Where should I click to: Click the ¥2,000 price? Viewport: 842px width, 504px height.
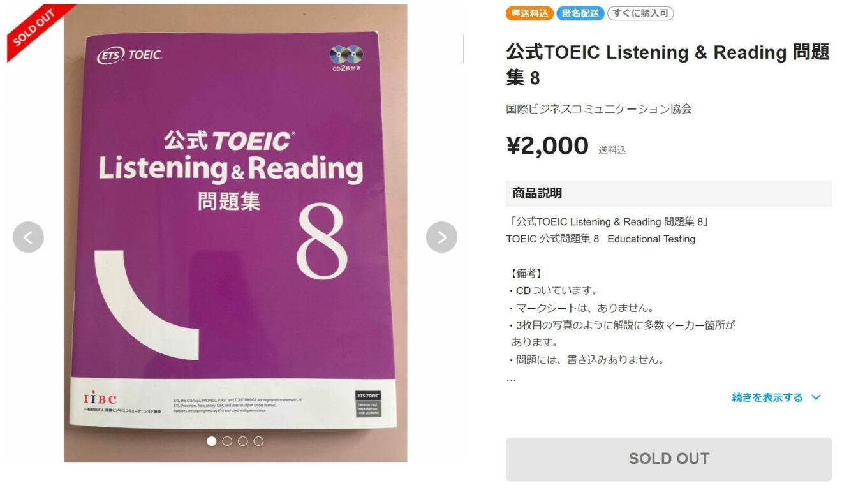[547, 146]
